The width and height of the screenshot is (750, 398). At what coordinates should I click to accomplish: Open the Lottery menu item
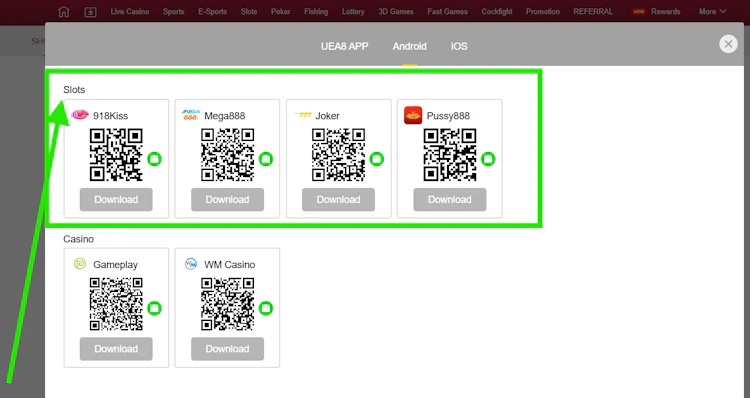tap(353, 11)
